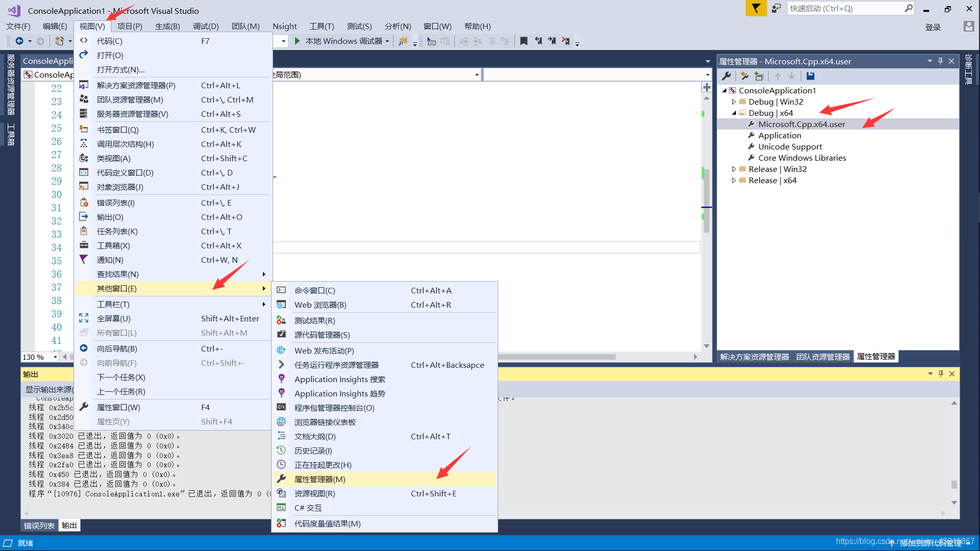Open Code Metrics Results from submenu
The width and height of the screenshot is (980, 551).
[x=385, y=524]
